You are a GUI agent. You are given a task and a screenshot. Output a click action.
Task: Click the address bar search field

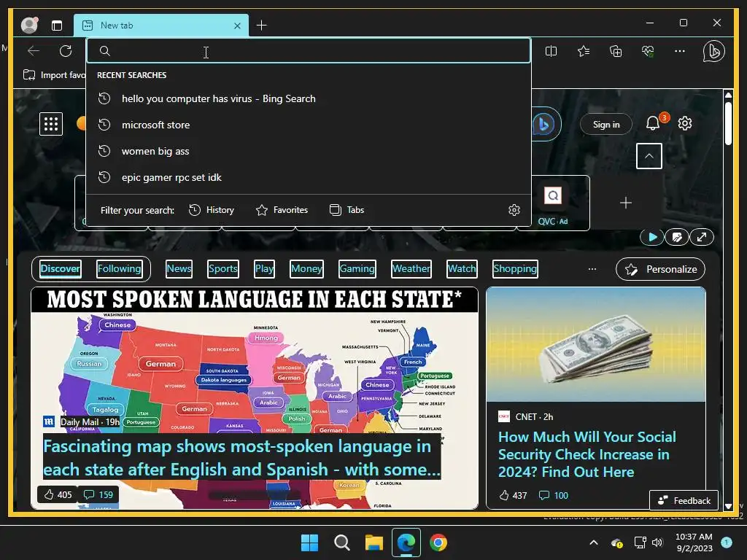point(309,51)
